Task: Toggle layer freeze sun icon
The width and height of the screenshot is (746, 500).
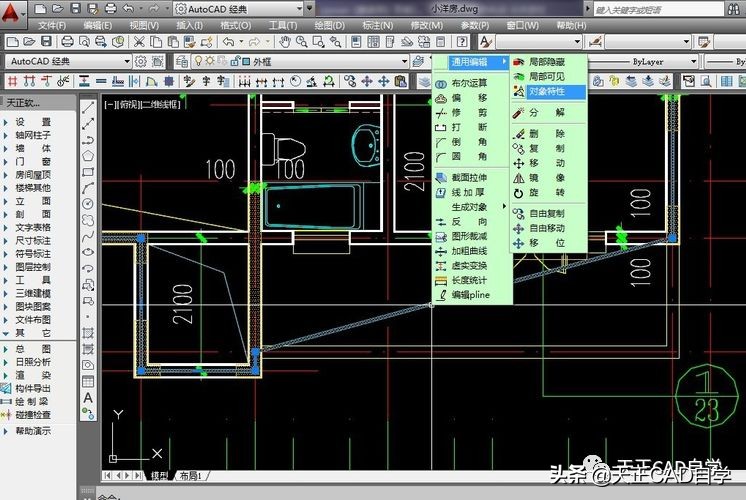Action: pyautogui.click(x=210, y=61)
